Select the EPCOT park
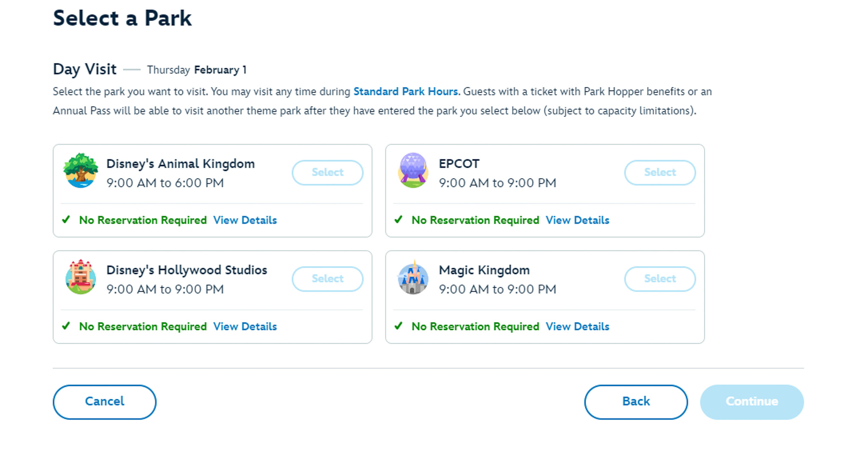Image resolution: width=868 pixels, height=459 pixels. 659,173
